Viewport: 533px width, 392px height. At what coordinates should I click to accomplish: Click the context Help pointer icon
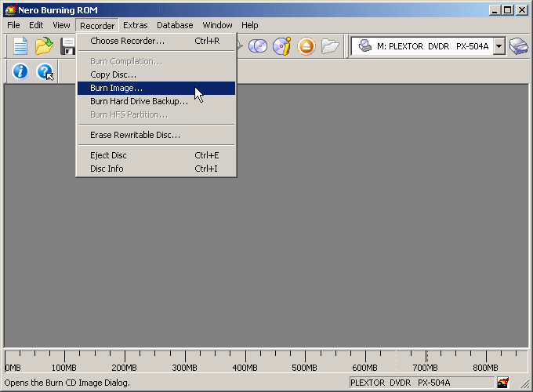(x=45, y=72)
